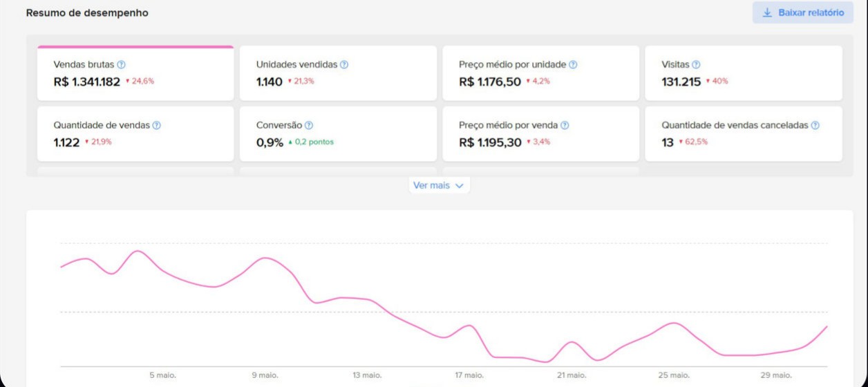Select the Unidades vendidas metric card
Screen dimensions: 868x387
[338, 73]
